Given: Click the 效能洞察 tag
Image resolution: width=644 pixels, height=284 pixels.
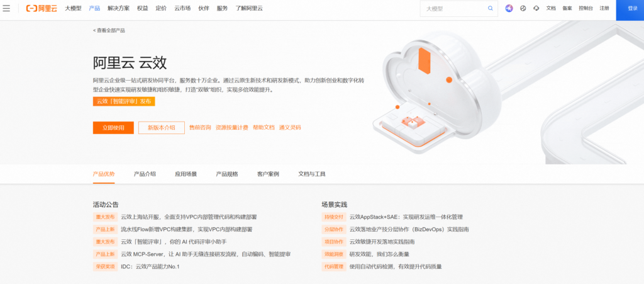Looking at the screenshot, I should coord(334,254).
